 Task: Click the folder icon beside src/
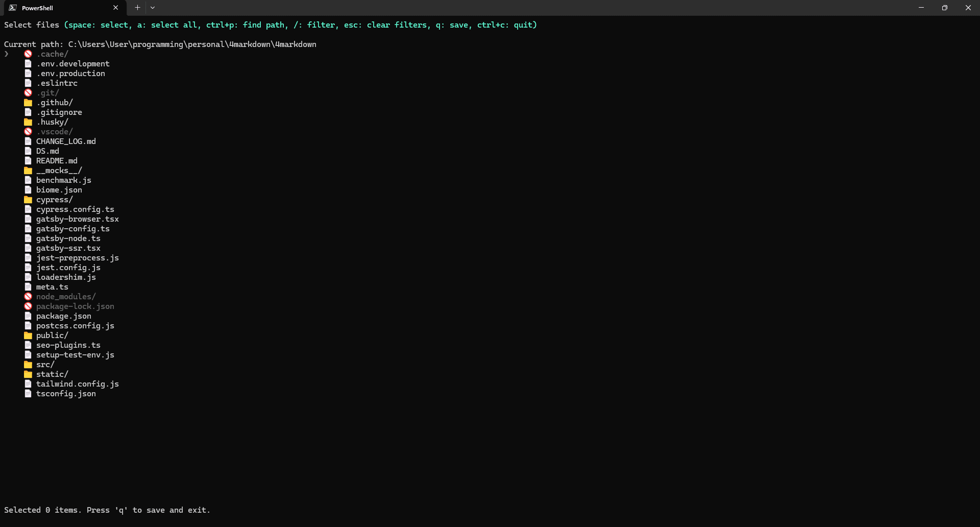tap(28, 364)
